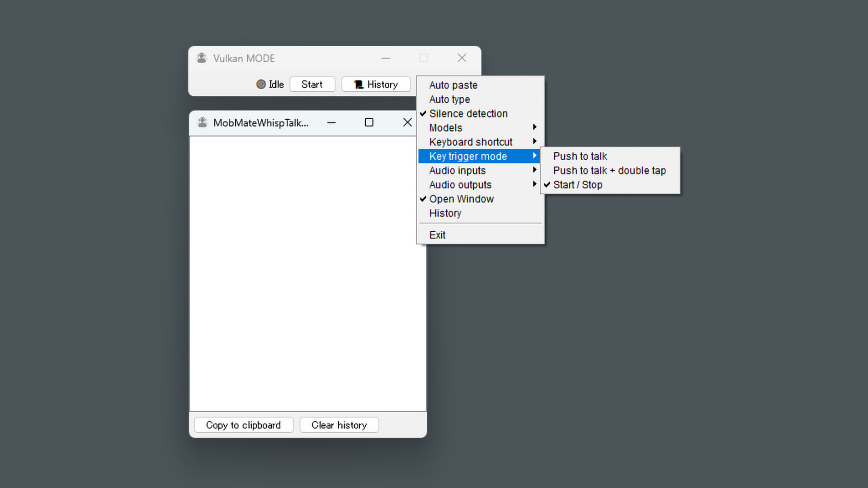Click the Vulkan MODE window icon
The height and width of the screenshot is (488, 868).
click(202, 58)
